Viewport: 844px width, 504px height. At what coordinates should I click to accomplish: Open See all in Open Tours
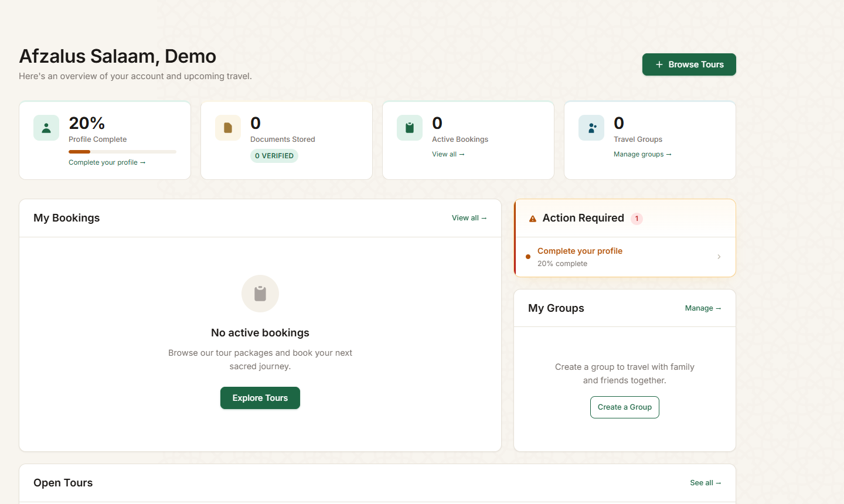706,483
